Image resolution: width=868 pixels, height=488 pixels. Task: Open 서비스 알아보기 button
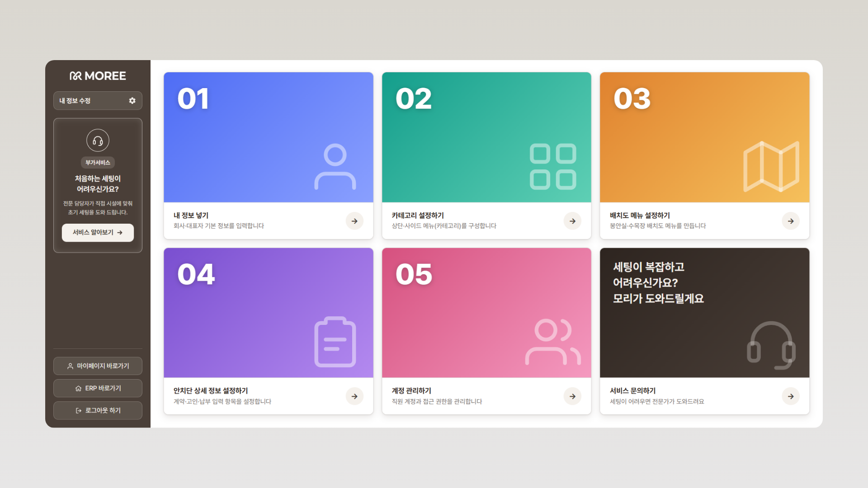click(x=98, y=233)
